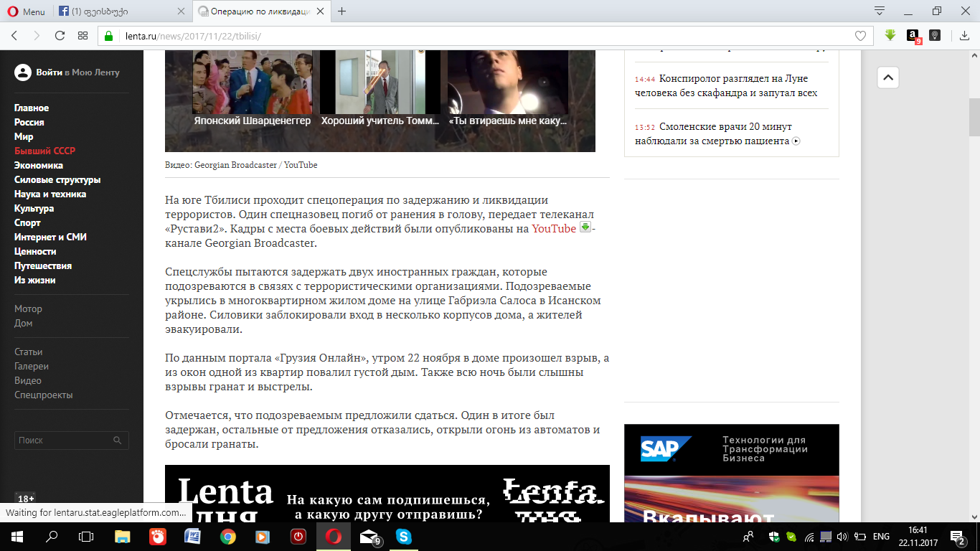Click the search magnifier in the Поиск field

[x=118, y=441]
